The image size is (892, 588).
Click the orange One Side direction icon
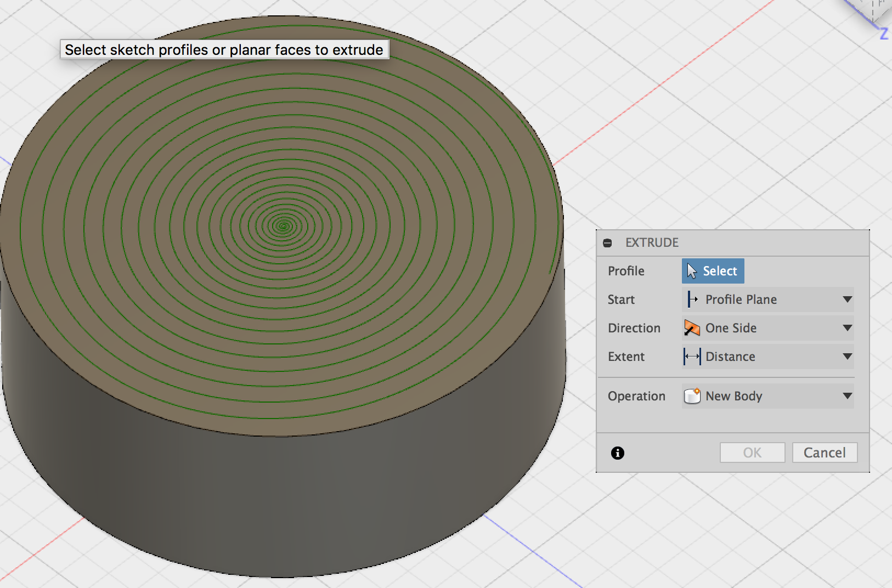tap(692, 328)
